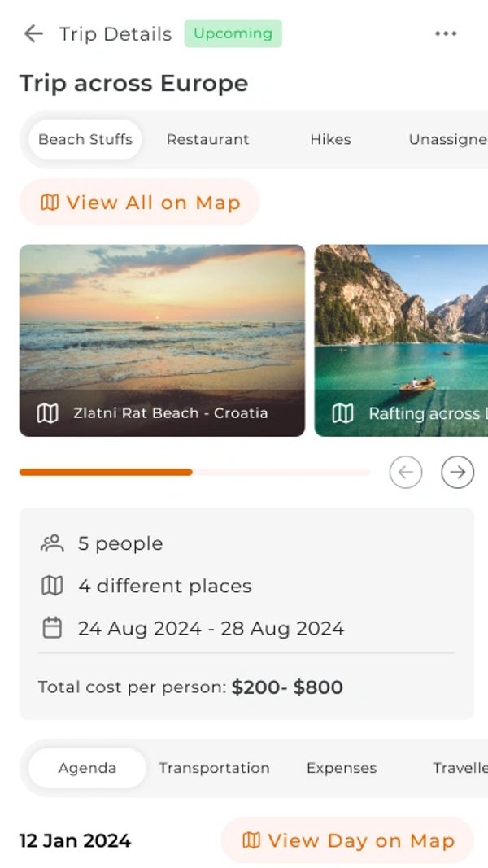This screenshot has width=488, height=868.
Task: Open the Expenses tab
Action: tap(342, 768)
